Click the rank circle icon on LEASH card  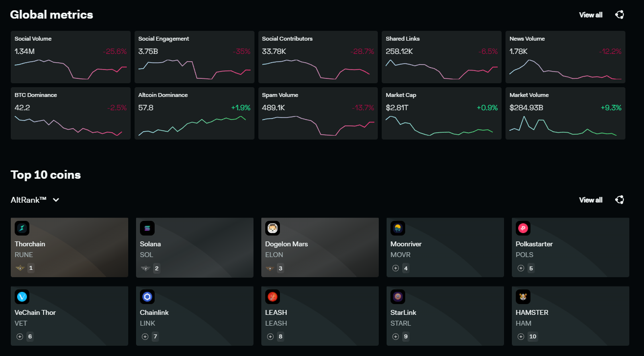[x=270, y=337]
